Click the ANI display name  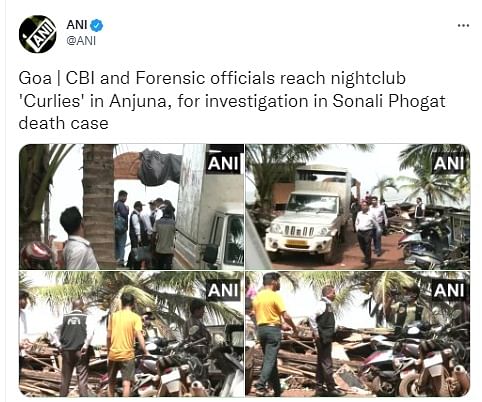pyautogui.click(x=77, y=25)
